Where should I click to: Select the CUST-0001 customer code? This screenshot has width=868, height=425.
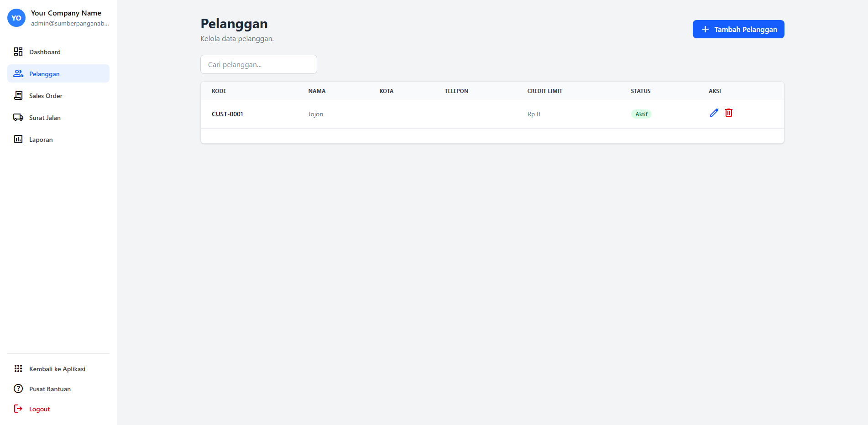[x=227, y=114]
